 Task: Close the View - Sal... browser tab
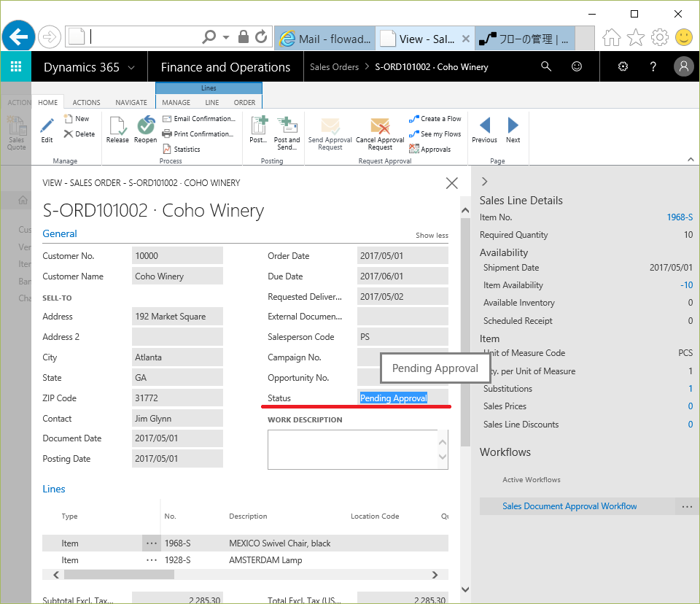point(466,39)
